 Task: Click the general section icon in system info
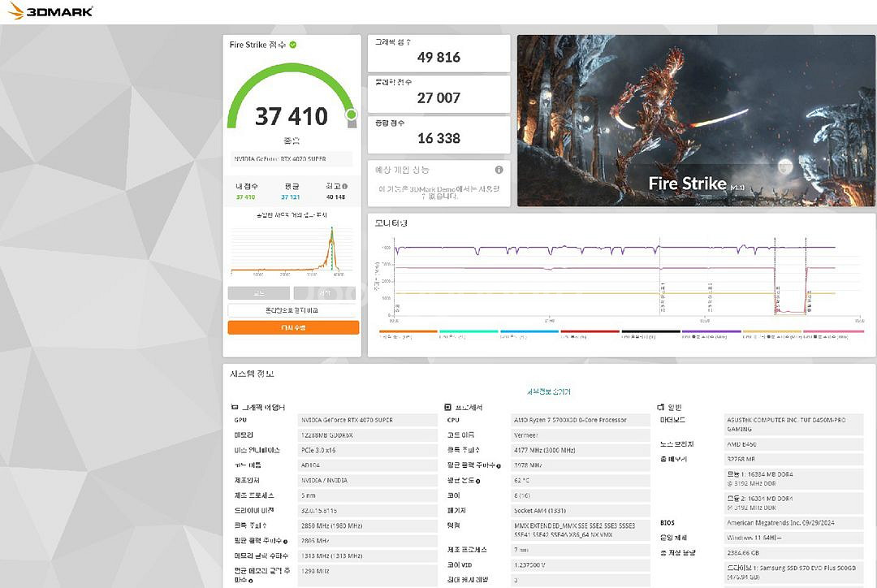(x=660, y=407)
